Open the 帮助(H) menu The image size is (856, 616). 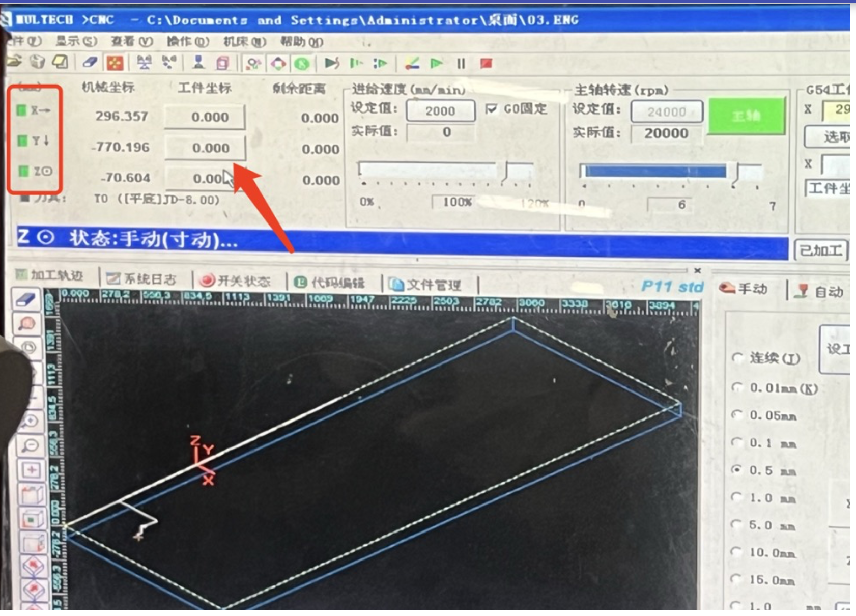point(301,42)
